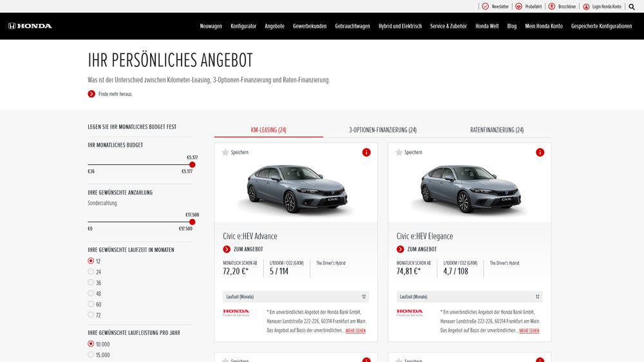
Task: Click Zum Angebot for Civic Elegance
Action: 422,249
